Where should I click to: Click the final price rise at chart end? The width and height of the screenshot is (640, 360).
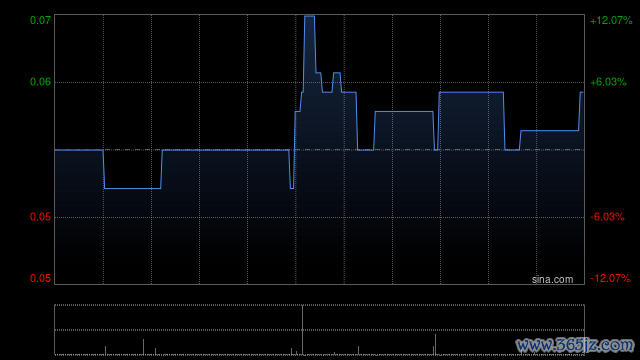[580, 111]
